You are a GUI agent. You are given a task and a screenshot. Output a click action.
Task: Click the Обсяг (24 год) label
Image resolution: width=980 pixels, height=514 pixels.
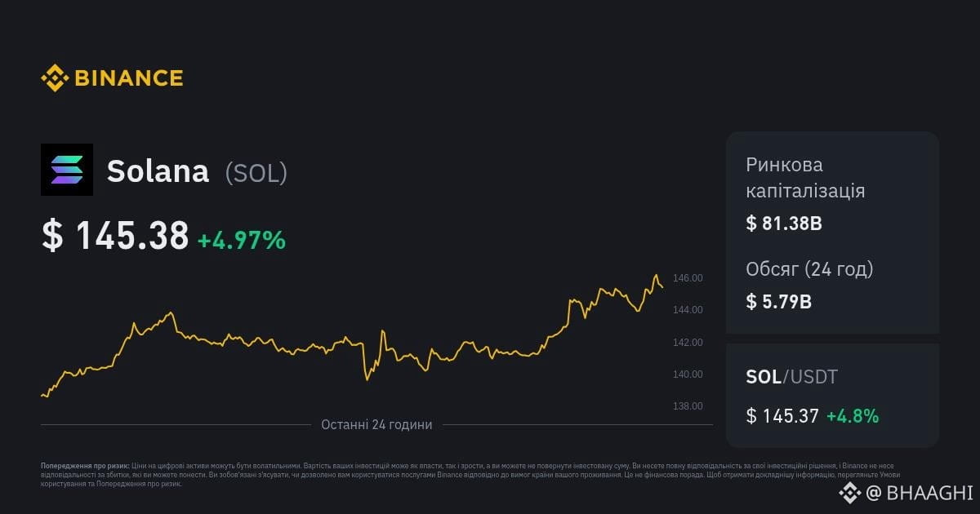tap(809, 269)
